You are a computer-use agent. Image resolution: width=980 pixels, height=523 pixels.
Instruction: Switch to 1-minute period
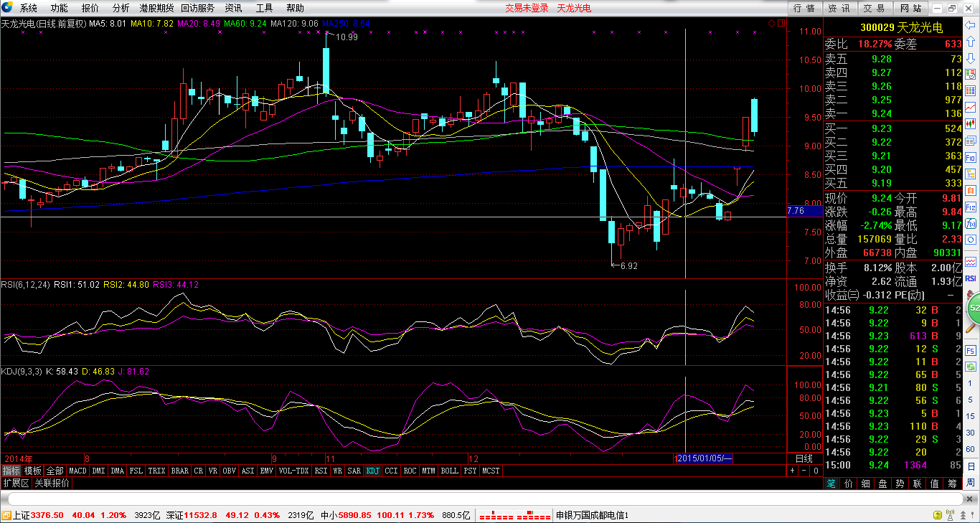click(970, 382)
